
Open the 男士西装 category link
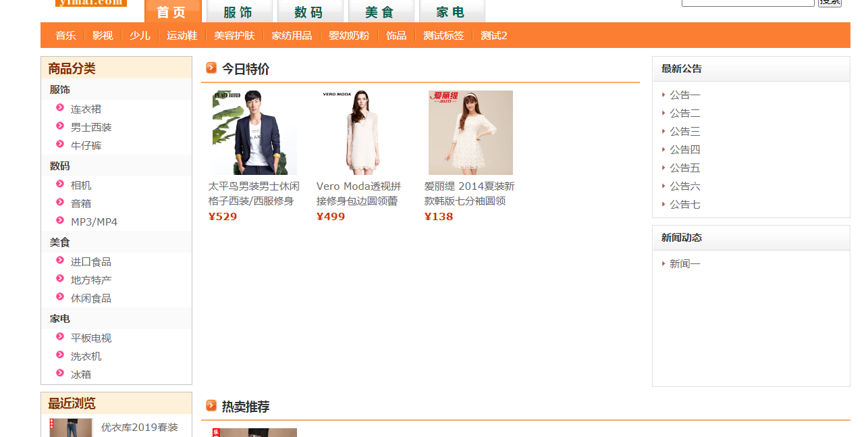pyautogui.click(x=91, y=127)
